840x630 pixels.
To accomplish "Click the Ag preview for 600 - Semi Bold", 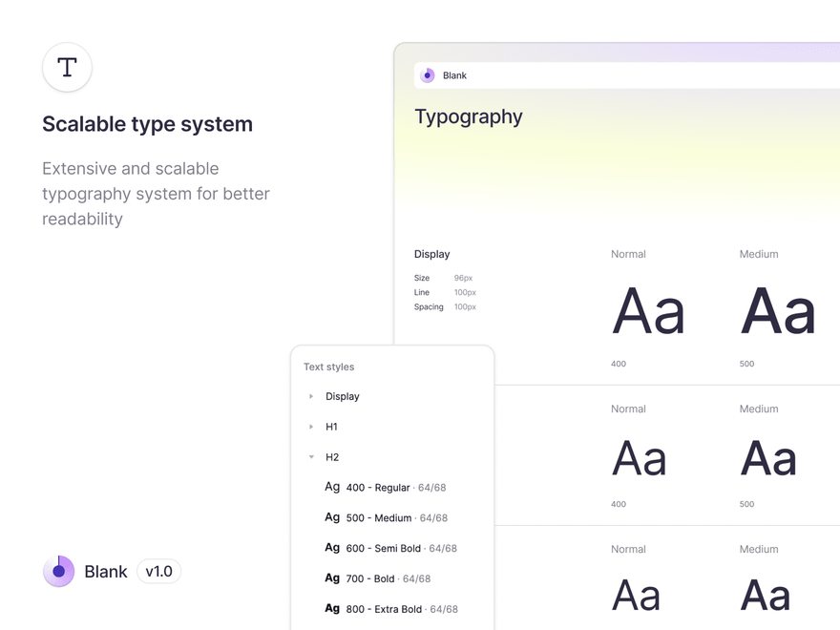I will 332,548.
